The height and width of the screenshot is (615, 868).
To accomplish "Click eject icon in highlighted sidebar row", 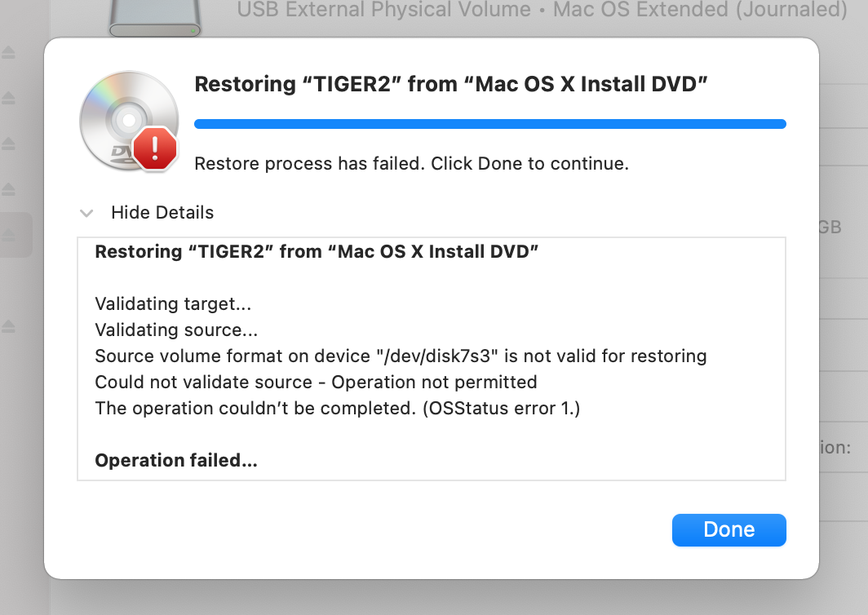I will 8,235.
